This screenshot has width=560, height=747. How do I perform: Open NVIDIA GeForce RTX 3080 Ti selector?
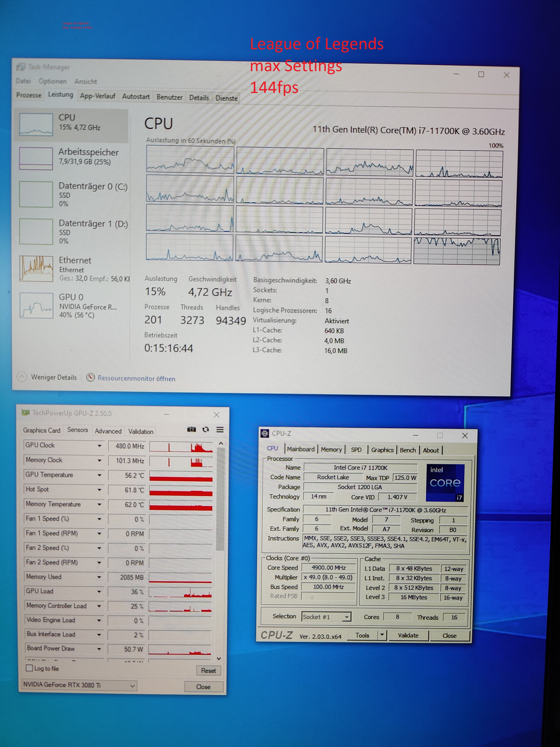tap(79, 685)
